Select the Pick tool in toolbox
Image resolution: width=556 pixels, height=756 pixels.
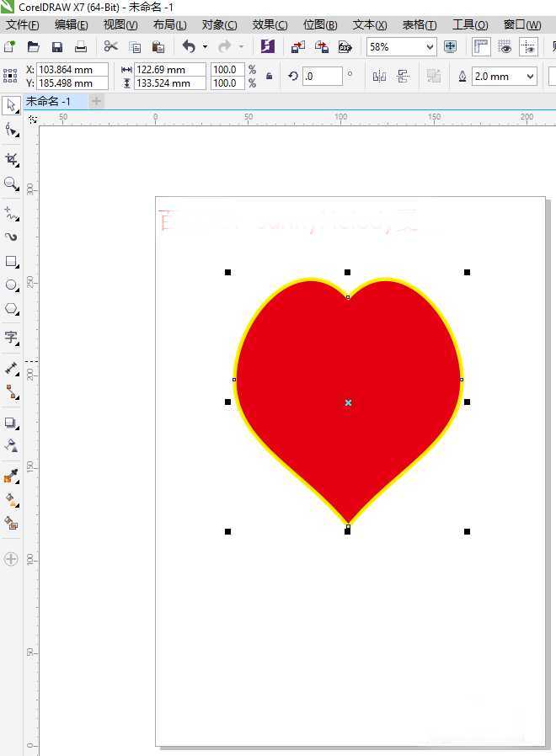coord(11,105)
